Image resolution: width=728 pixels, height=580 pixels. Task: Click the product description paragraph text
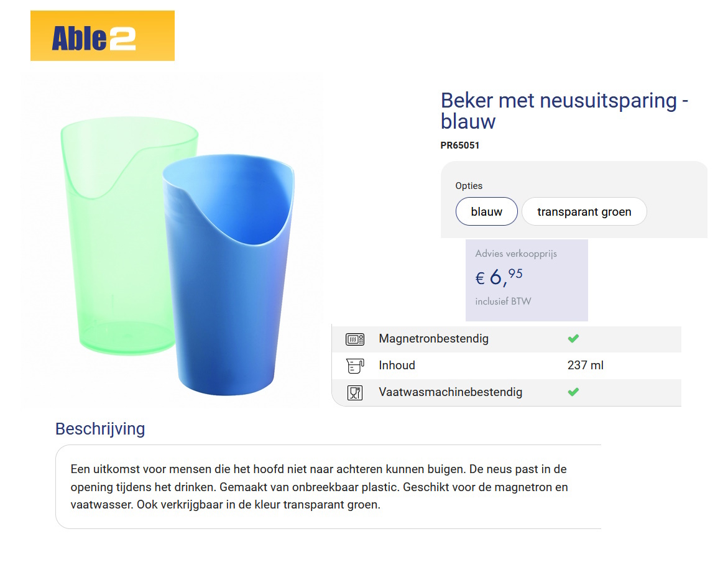(x=319, y=487)
